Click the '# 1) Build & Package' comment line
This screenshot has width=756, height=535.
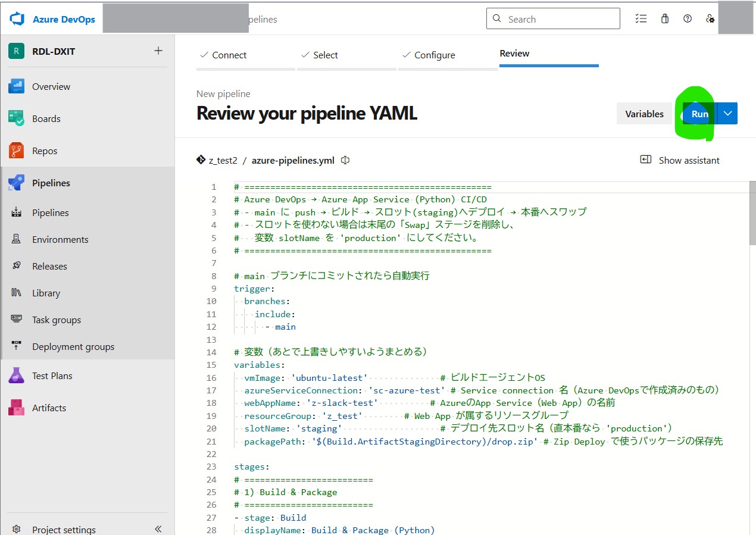(286, 492)
